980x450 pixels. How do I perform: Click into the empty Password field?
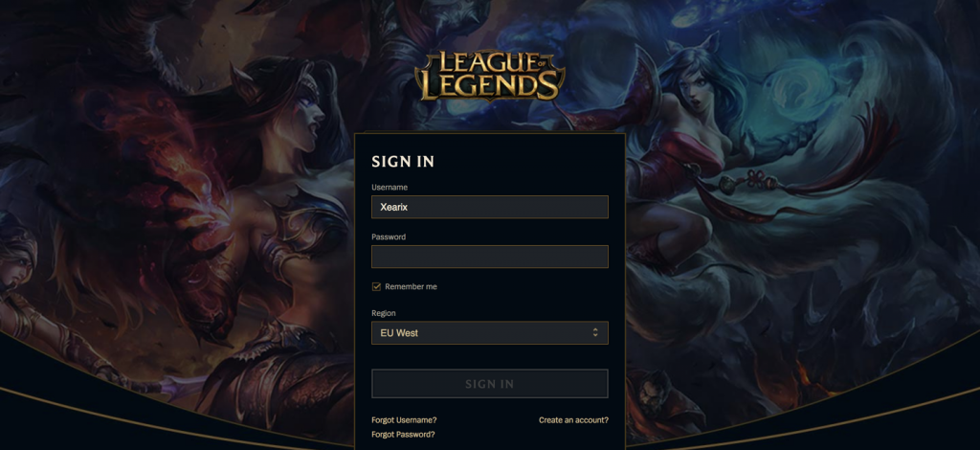click(x=489, y=257)
